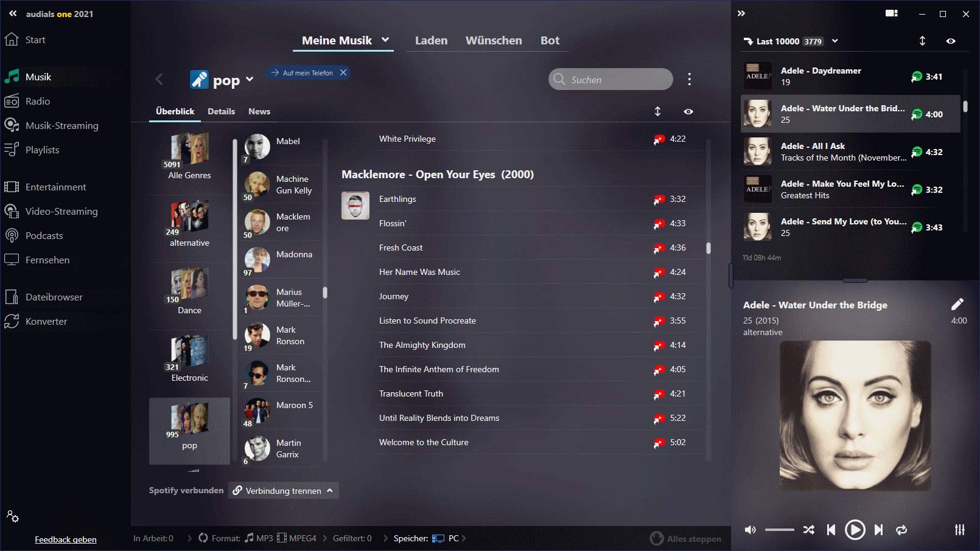Expand the Last 10000 playlist dropdown

click(x=835, y=41)
